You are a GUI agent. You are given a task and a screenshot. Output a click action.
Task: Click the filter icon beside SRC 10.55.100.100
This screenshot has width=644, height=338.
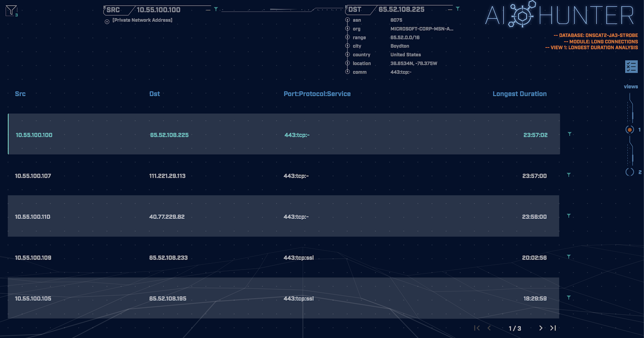[216, 9]
